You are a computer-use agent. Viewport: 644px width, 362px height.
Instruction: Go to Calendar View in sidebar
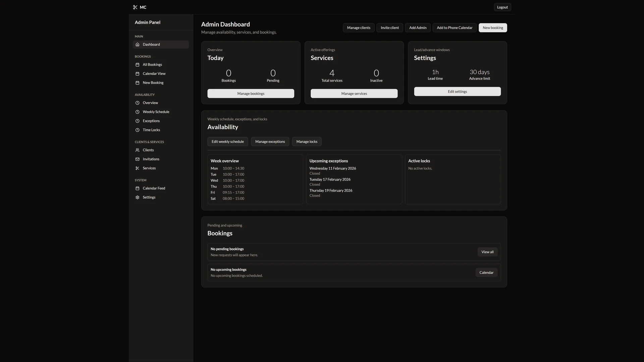click(x=161, y=74)
